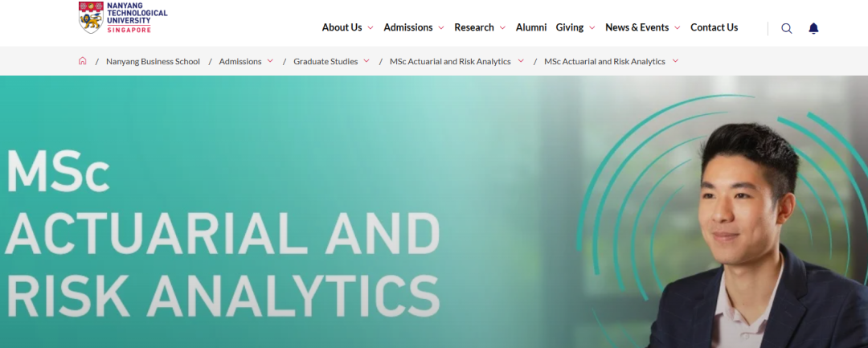868x348 pixels.
Task: Expand the Research menu chevron
Action: [502, 27]
